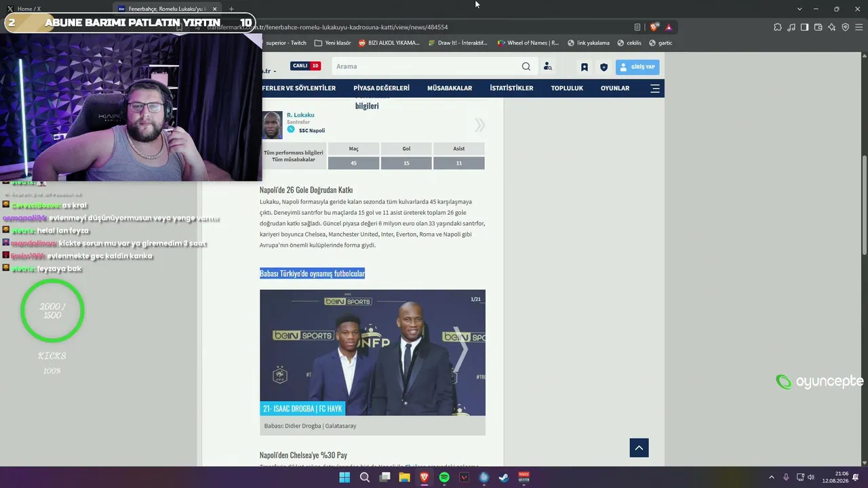This screenshot has height=488, width=868.
Task: Open the cekilis bookmark
Action: pyautogui.click(x=629, y=43)
